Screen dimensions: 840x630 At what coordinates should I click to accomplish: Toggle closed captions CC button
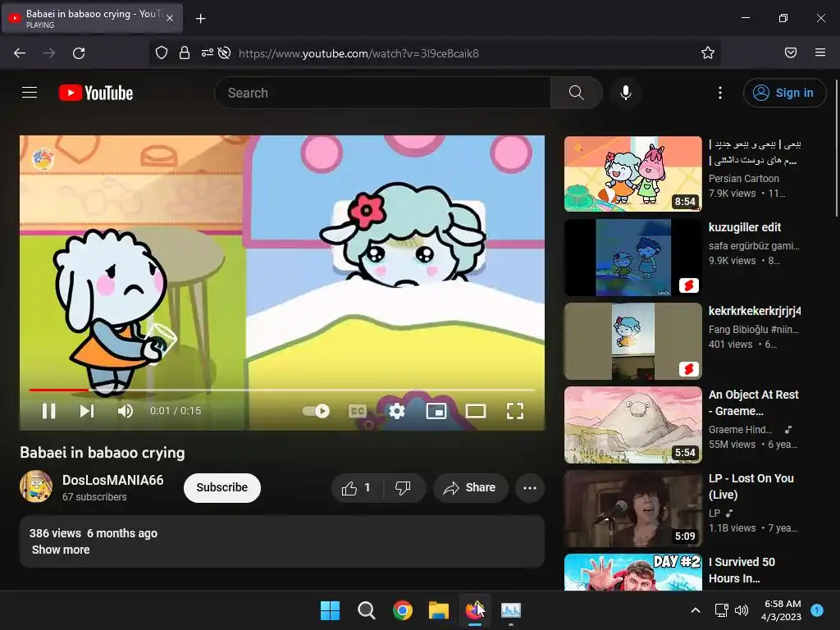[x=358, y=411]
